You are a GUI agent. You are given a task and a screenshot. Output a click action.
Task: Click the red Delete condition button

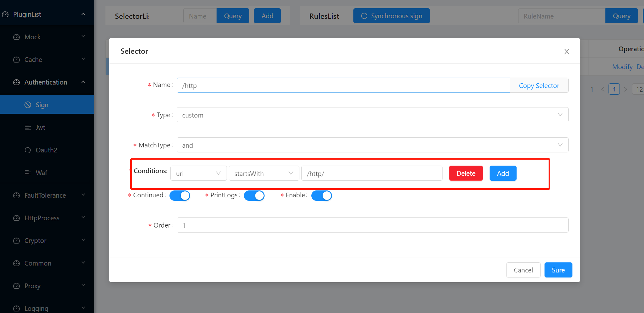click(466, 173)
